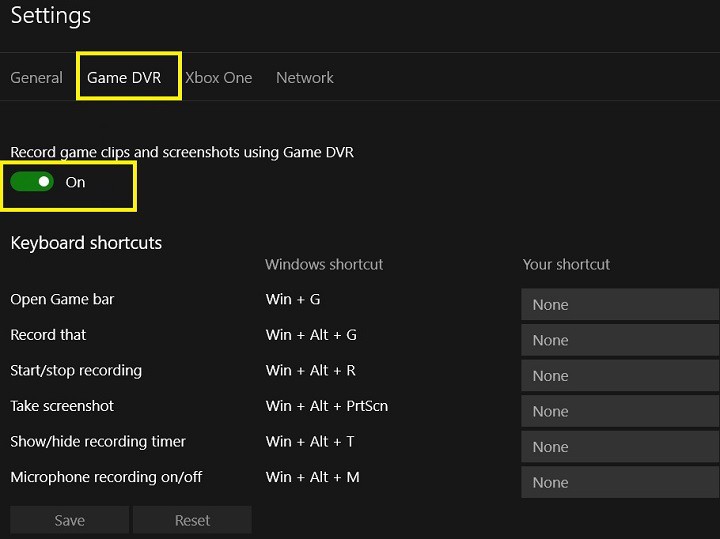Image resolution: width=720 pixels, height=539 pixels.
Task: Click the Keyboard shortcuts heading
Action: [x=86, y=243]
